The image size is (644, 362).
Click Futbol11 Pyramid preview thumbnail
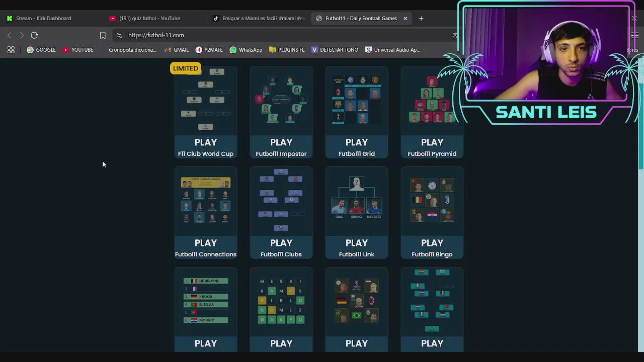coord(432,100)
